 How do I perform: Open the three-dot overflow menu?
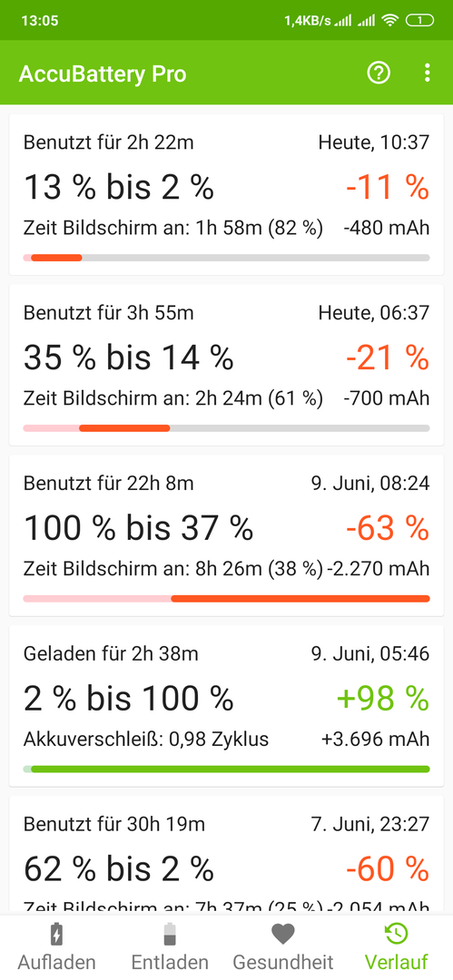(x=428, y=73)
